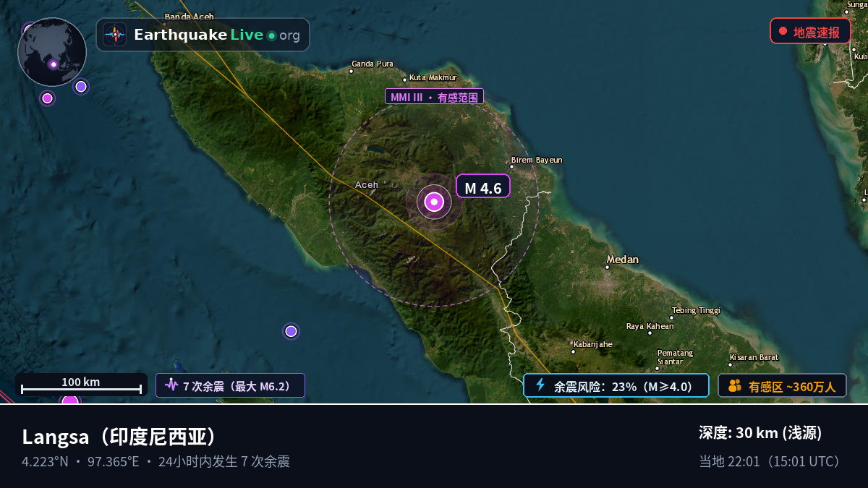Click the 24小时内发生 7 次余震 text
Screen dimensions: 868x488
[x=224, y=461]
